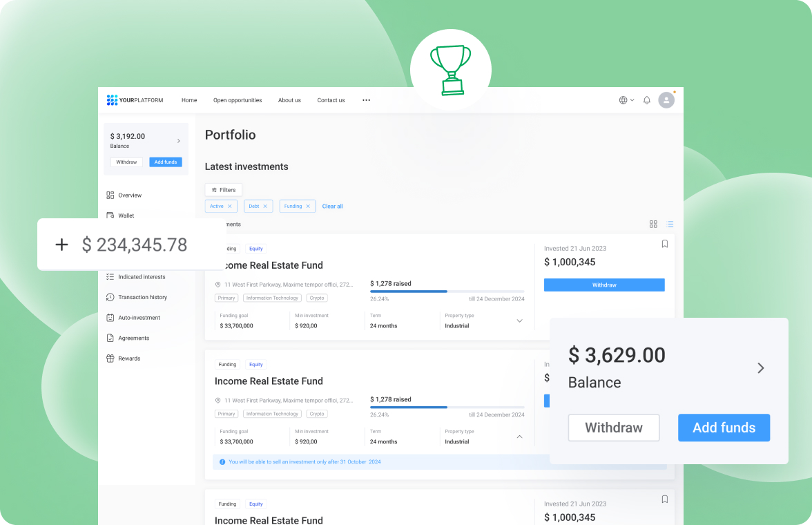Remove the Debt filter chip
This screenshot has width=812, height=525.
point(265,207)
